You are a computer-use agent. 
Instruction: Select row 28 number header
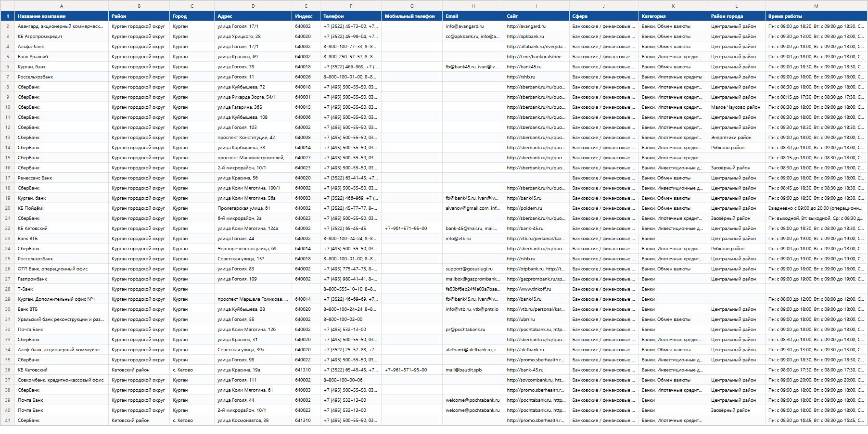tap(8, 289)
